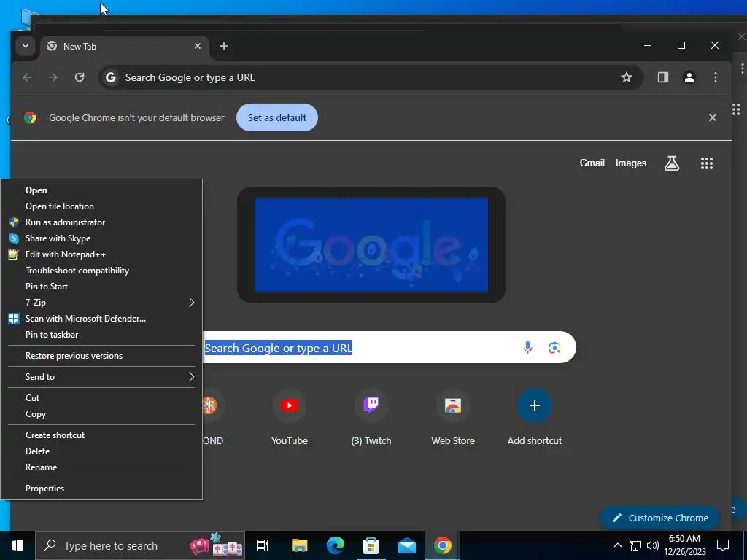Select Copy in the context menu
This screenshot has width=747, height=560.
coord(101,414)
